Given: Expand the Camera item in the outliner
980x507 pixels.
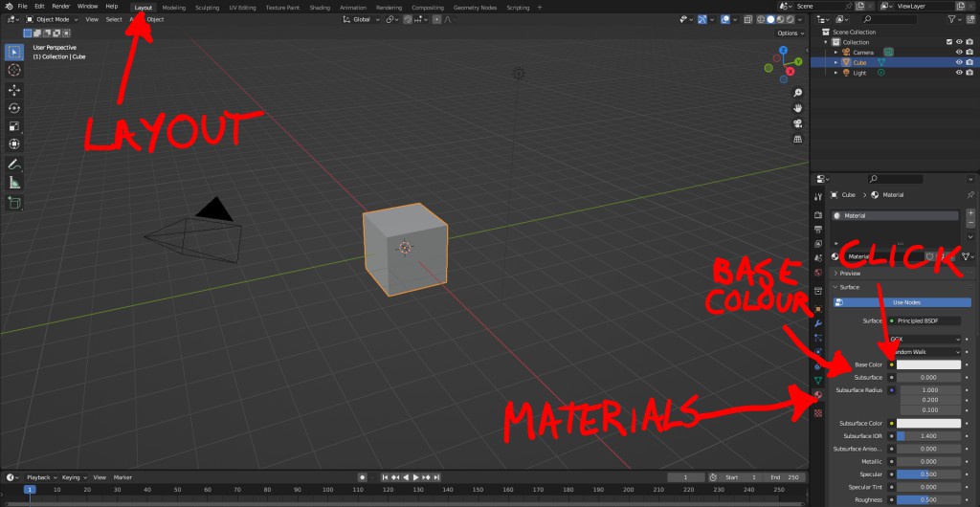Looking at the screenshot, I should (835, 53).
